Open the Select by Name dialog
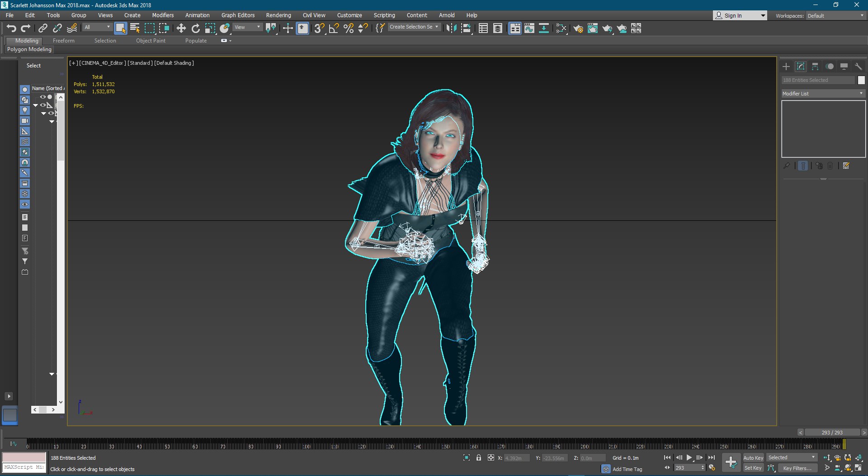This screenshot has width=868, height=476. [135, 28]
